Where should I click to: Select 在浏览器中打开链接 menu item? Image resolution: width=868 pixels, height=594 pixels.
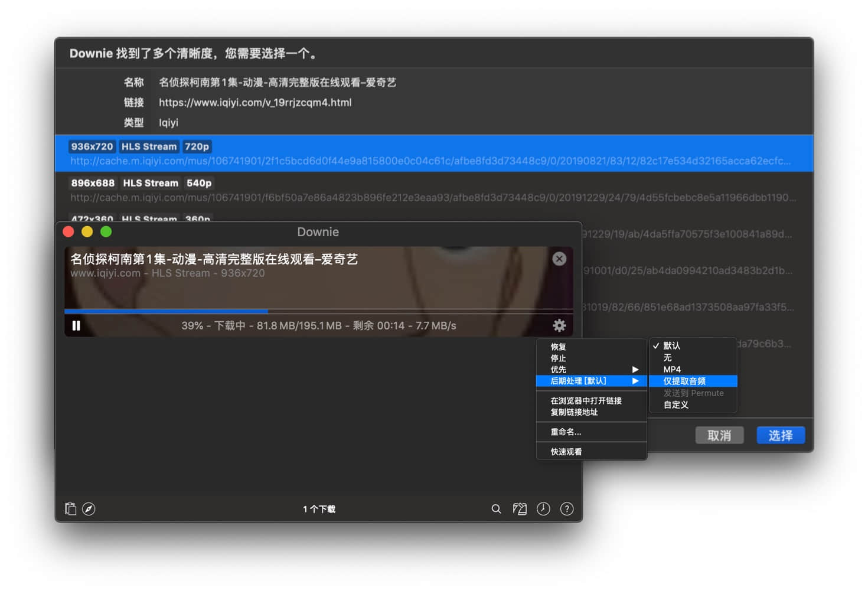591,401
